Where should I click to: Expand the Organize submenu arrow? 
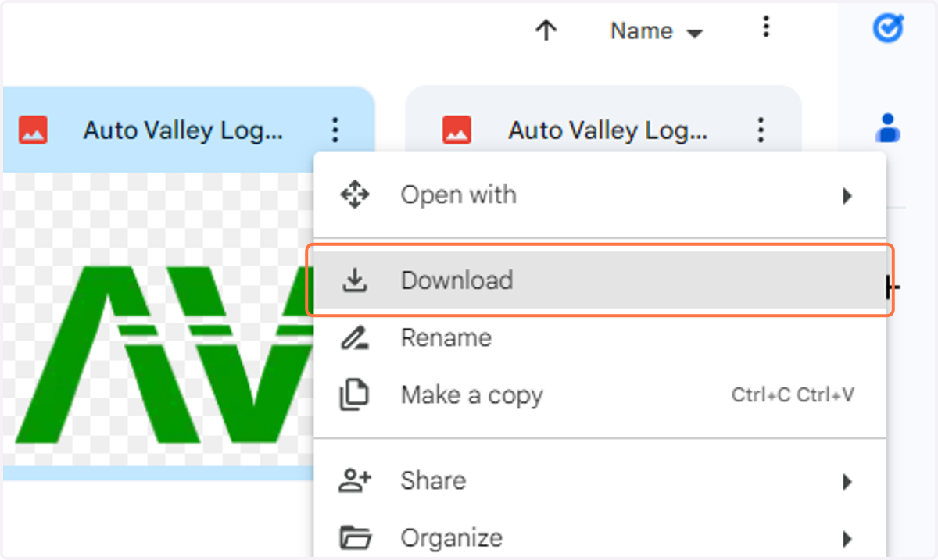847,539
